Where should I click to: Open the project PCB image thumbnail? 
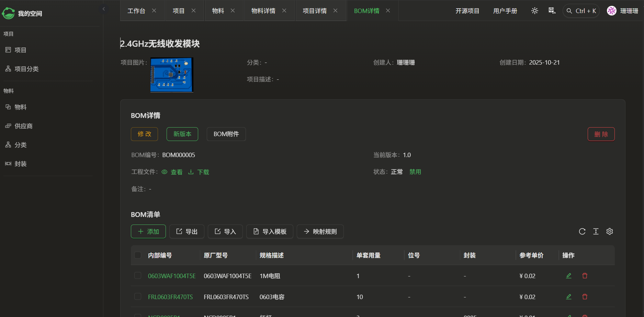[172, 75]
